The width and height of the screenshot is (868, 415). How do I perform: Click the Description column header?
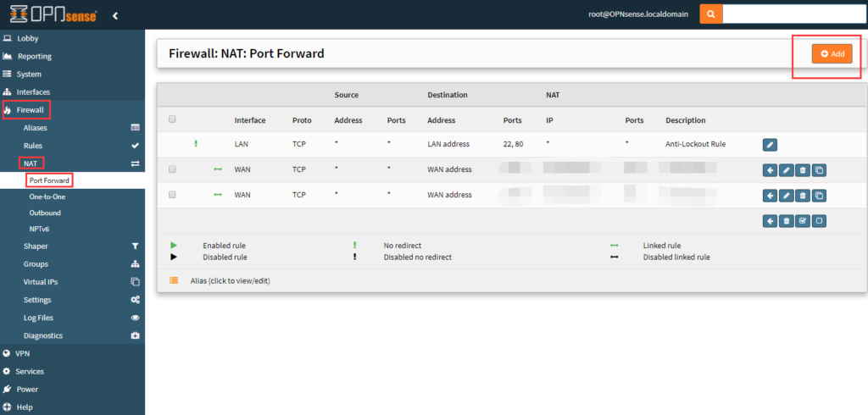685,120
